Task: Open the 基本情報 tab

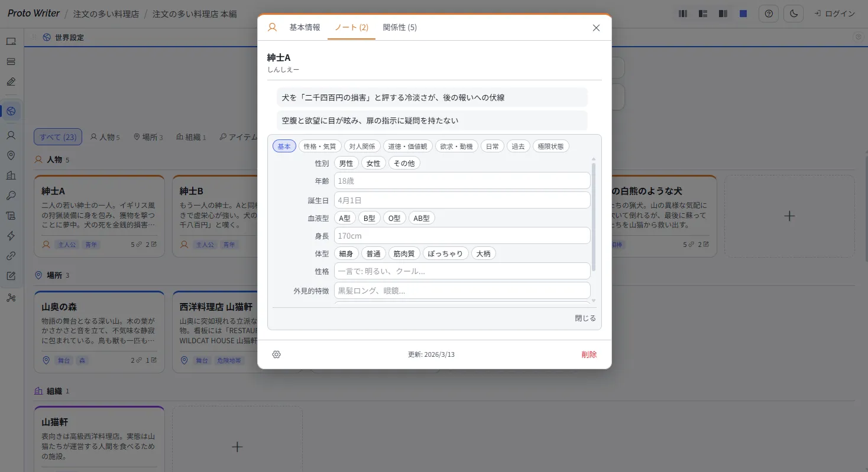Action: tap(304, 27)
